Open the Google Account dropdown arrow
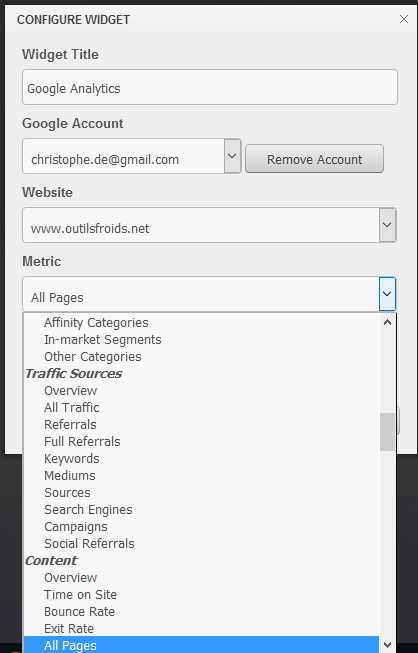The image size is (418, 653). (x=232, y=156)
